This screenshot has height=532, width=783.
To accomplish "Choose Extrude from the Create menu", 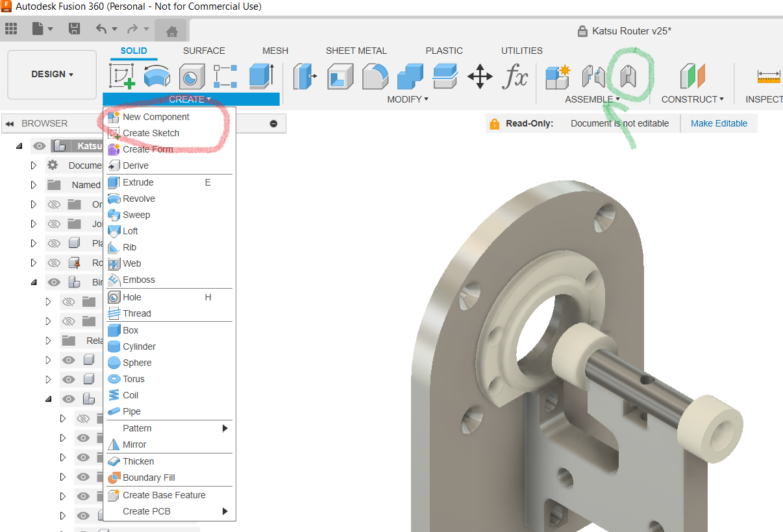I will click(138, 182).
